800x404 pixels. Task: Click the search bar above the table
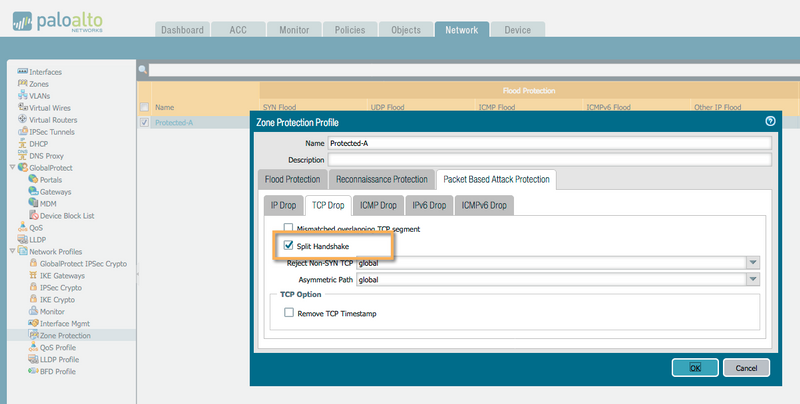[x=474, y=70]
